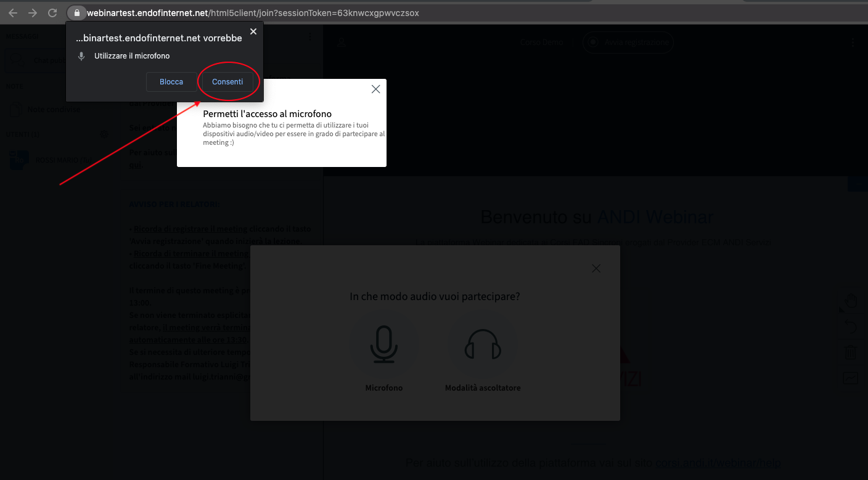Click the 'MESSAGGI' section label
This screenshot has height=480, width=868.
(x=23, y=36)
